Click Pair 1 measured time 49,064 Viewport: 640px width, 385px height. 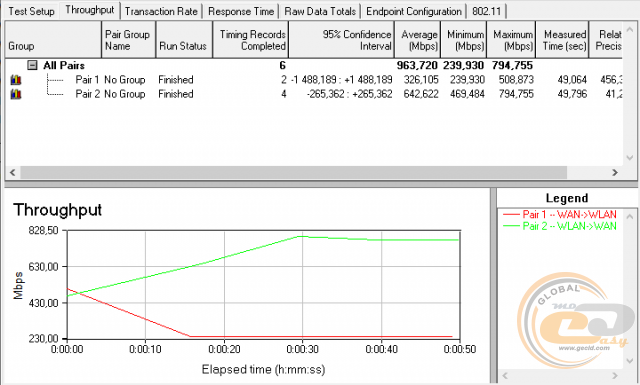[572, 80]
